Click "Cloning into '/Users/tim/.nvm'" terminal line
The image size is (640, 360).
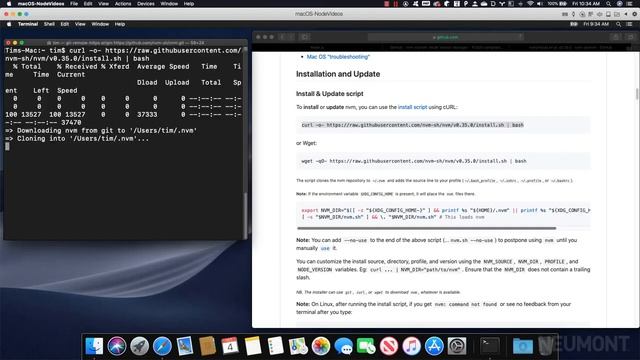pyautogui.click(x=77, y=139)
